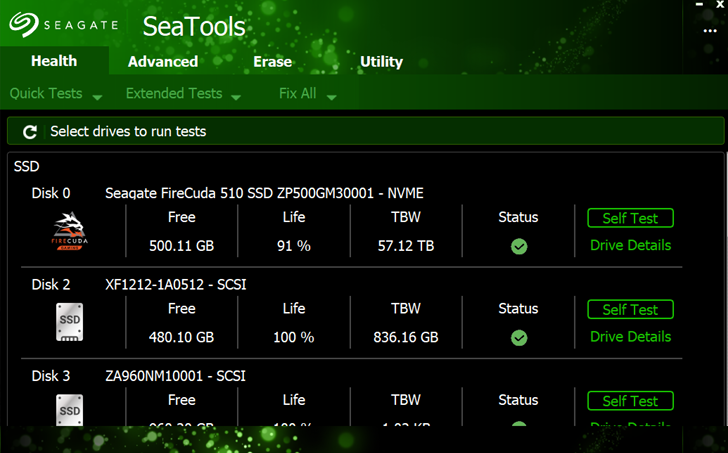728x453 pixels.
Task: Select the 'ZA960NM10001 - SCSI' drive name
Action: (175, 376)
